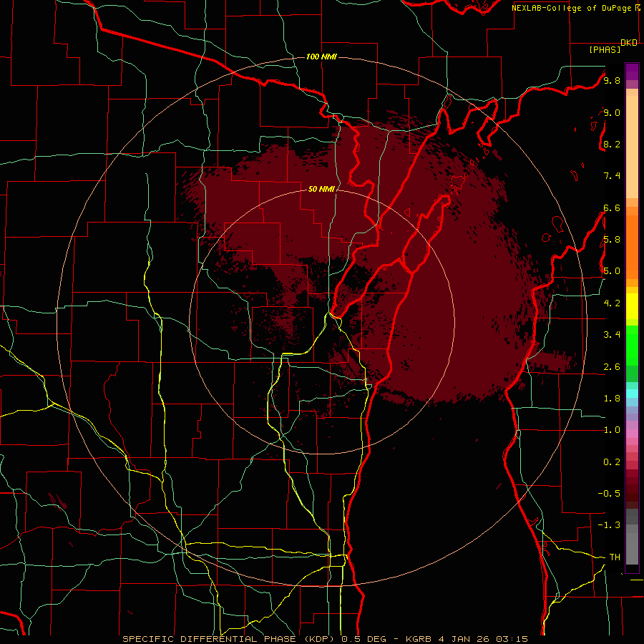Click the 5.0 value on the color scale
Image resolution: width=644 pixels, height=644 pixels.
click(x=612, y=271)
